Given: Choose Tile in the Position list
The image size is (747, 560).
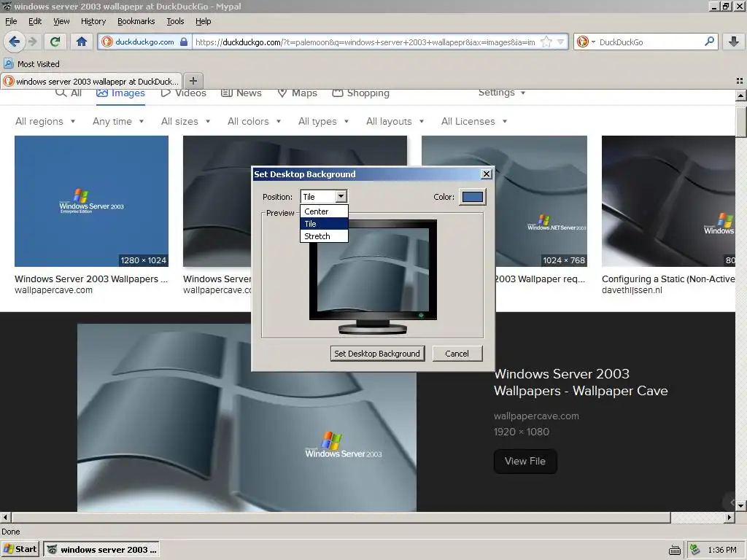Looking at the screenshot, I should pyautogui.click(x=325, y=224).
